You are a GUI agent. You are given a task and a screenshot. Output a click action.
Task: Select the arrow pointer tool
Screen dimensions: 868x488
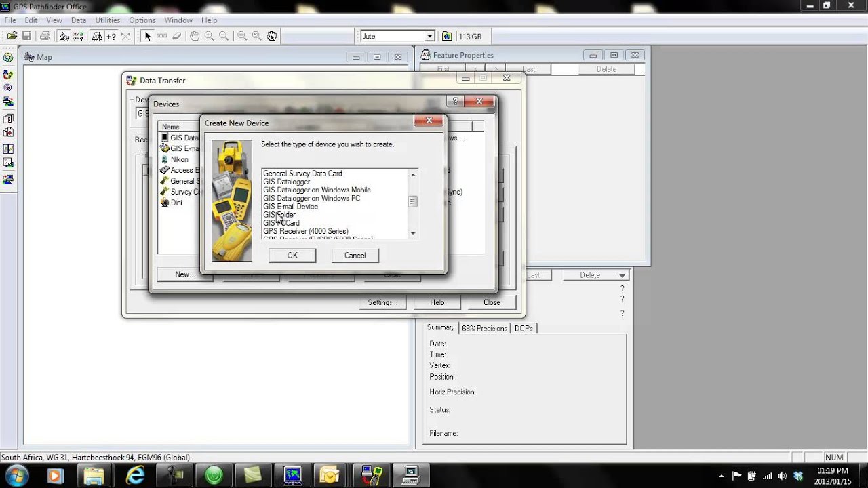click(x=147, y=36)
